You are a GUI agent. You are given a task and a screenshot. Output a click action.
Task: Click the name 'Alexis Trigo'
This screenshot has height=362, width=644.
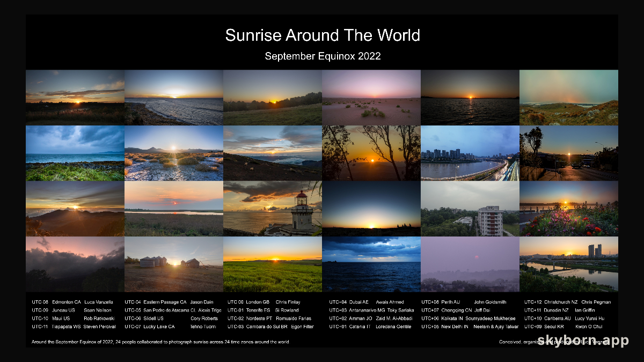coord(210,310)
